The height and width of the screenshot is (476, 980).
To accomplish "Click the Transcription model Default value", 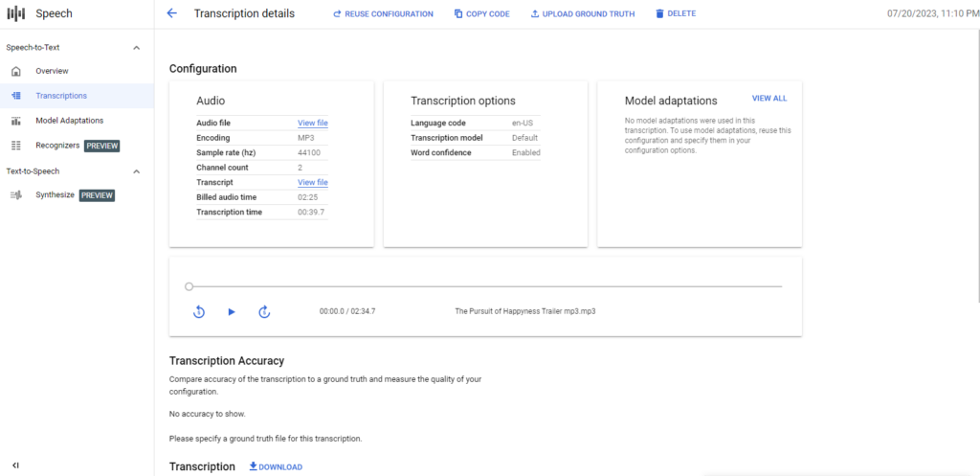I will point(525,138).
